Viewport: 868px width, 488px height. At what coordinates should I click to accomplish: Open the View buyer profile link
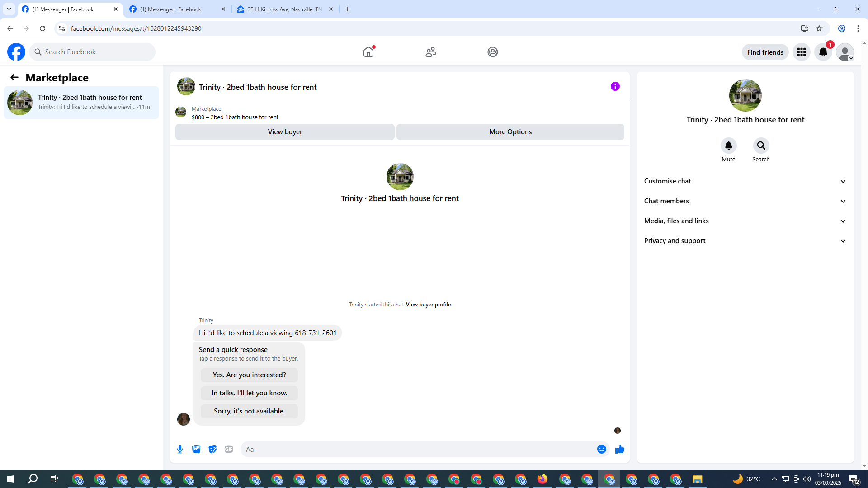pyautogui.click(x=428, y=305)
